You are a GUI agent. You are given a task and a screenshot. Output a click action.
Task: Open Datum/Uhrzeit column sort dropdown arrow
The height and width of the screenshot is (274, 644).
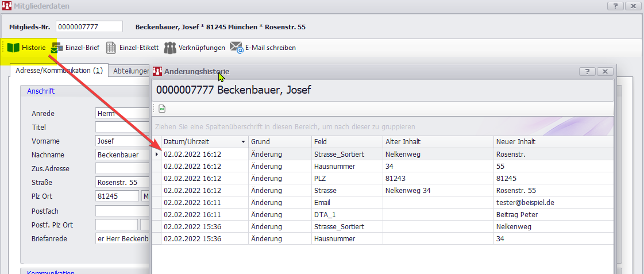point(243,142)
